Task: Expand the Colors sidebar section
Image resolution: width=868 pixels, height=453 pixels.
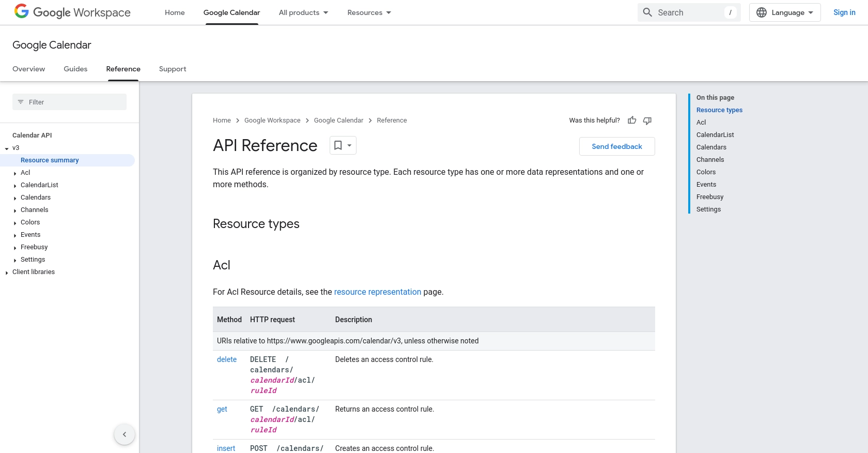Action: click(15, 223)
